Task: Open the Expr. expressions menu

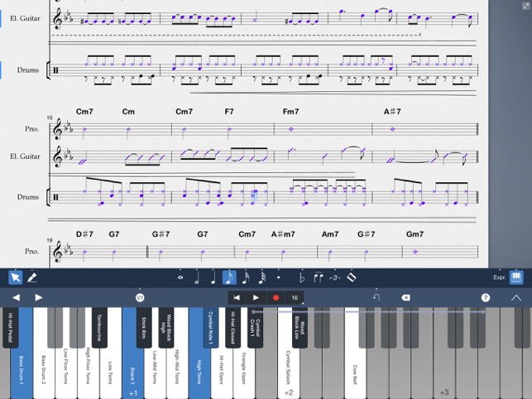Action: (x=499, y=277)
